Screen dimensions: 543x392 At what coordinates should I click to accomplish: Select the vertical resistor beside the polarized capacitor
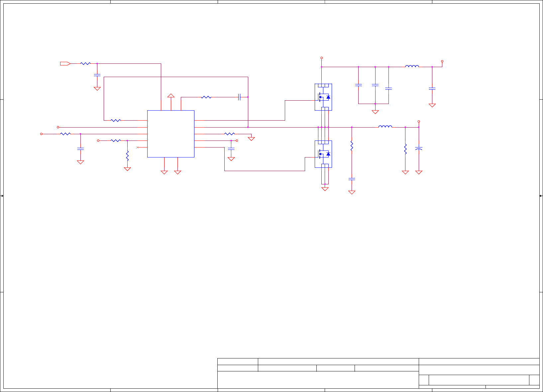coord(405,149)
